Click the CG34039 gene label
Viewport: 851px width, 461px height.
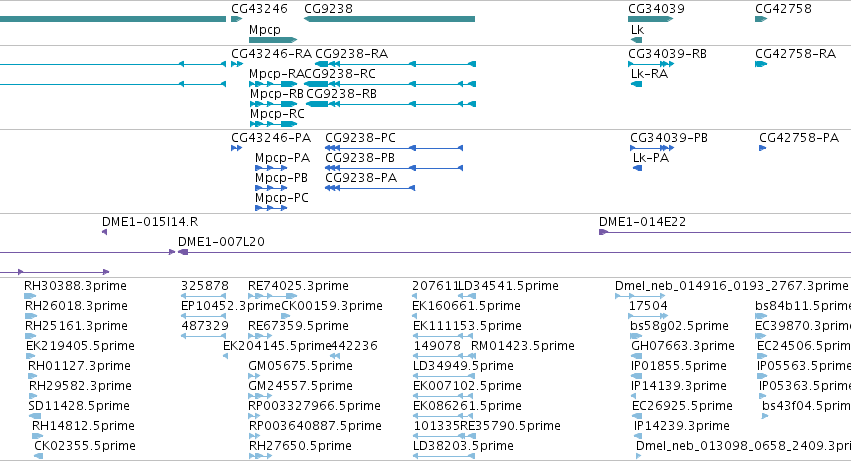656,9
